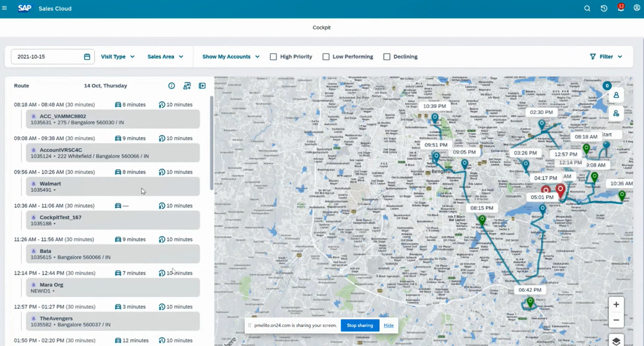Image resolution: width=644 pixels, height=346 pixels.
Task: Click the sharing bar drag handle
Action: pos(249,325)
